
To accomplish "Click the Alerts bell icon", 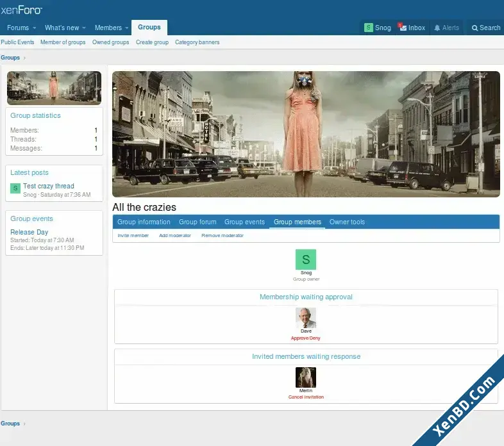I will (437, 28).
